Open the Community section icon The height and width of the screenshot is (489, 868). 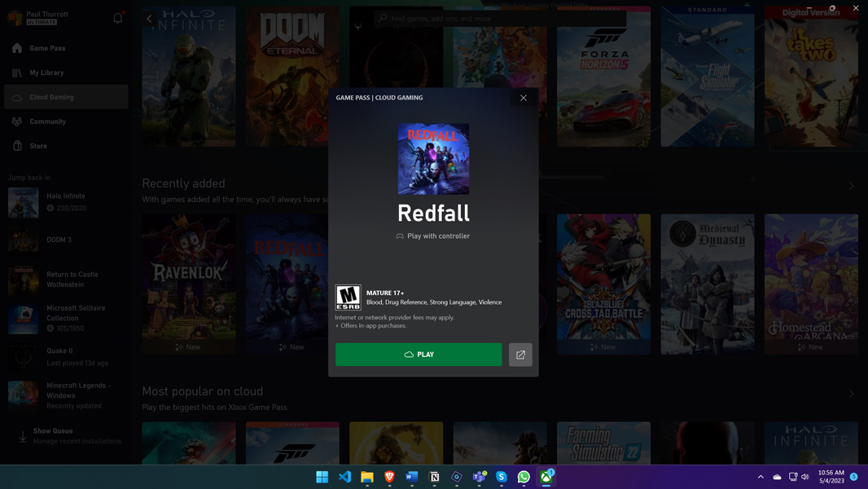tap(17, 121)
